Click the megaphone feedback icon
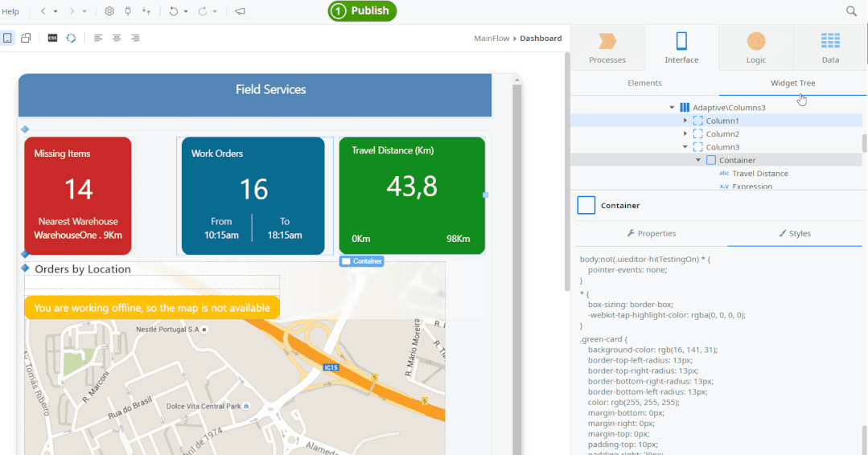 pos(240,11)
